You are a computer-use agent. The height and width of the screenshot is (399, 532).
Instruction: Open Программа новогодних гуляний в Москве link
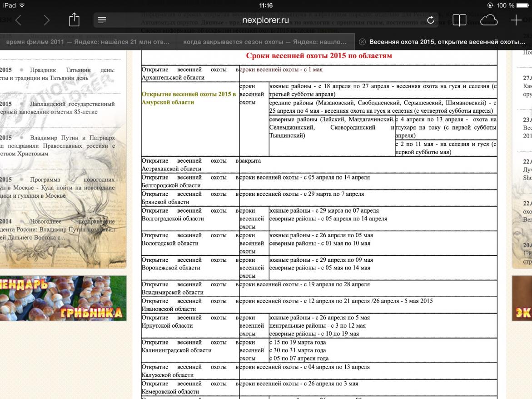click(57, 188)
